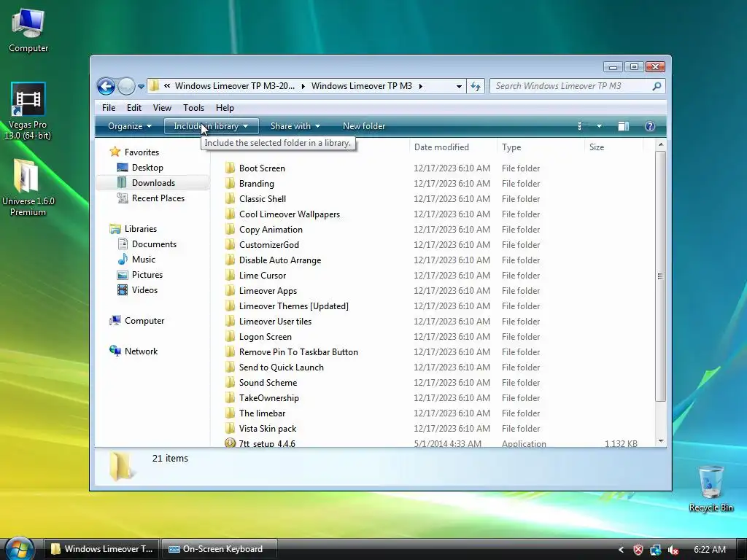Select Libraries in the navigation pane
The height and width of the screenshot is (560, 747).
coord(141,228)
